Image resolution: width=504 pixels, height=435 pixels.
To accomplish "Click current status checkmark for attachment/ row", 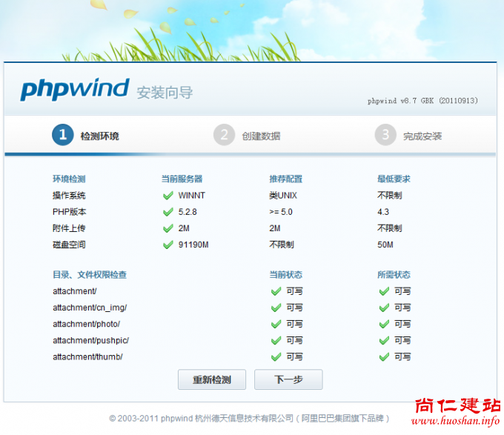I will 276,291.
